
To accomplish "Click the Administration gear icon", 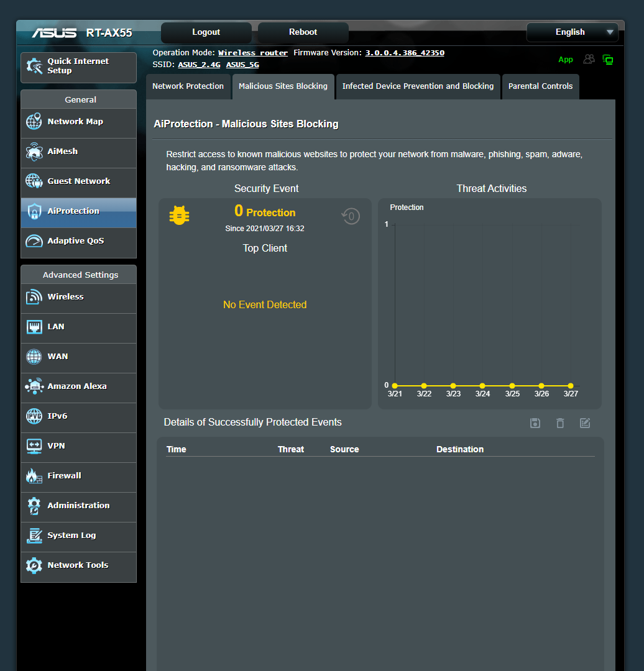I will (34, 505).
